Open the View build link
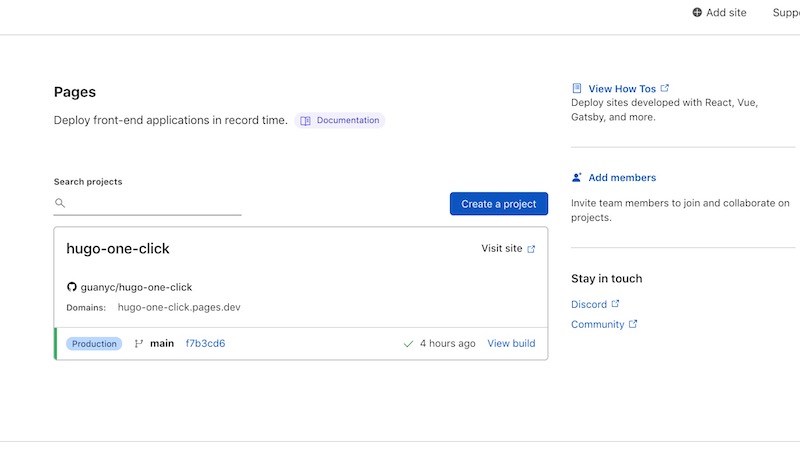 click(x=511, y=343)
